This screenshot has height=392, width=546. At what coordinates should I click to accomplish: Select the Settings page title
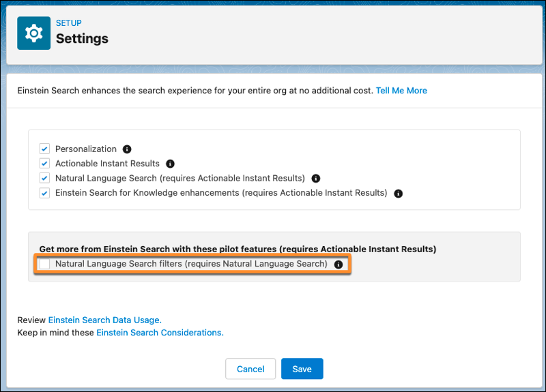(x=82, y=38)
